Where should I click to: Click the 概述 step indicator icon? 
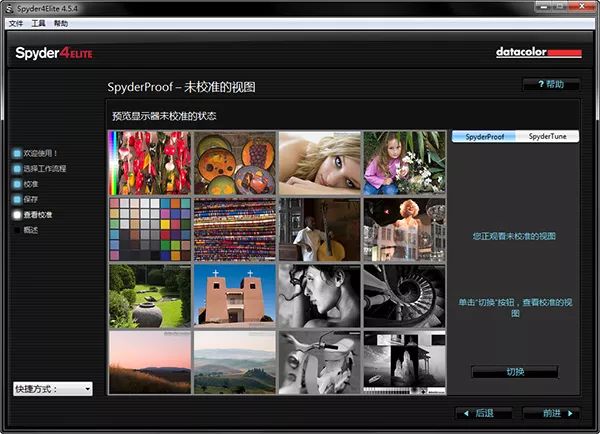[17, 230]
